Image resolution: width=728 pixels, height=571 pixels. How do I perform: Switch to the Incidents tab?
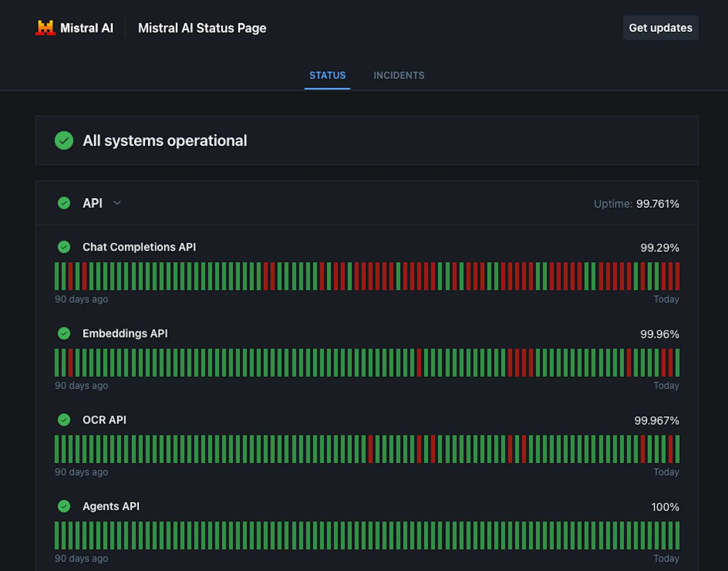[399, 76]
